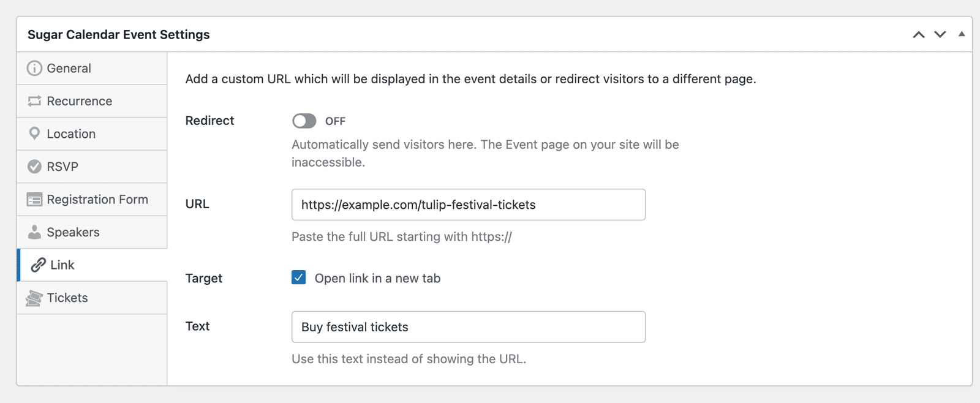Click the Tickets icon
Image resolution: width=980 pixels, height=403 pixels.
coord(34,298)
